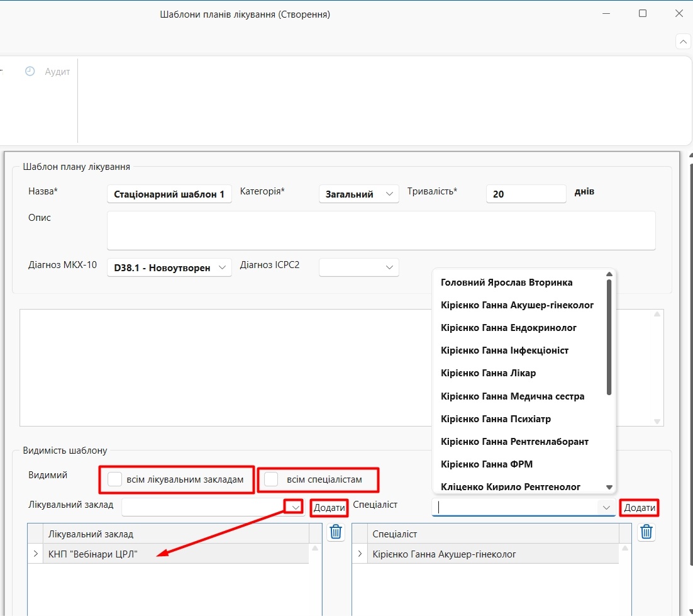Click the specialist dropdown list scrollbar thumb
This screenshot has width=693, height=616.
pos(609,337)
